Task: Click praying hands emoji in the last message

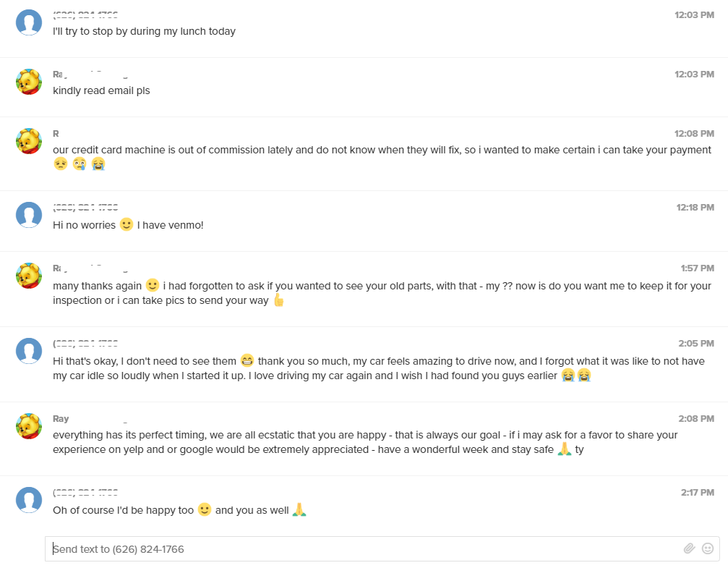Action: click(x=299, y=510)
